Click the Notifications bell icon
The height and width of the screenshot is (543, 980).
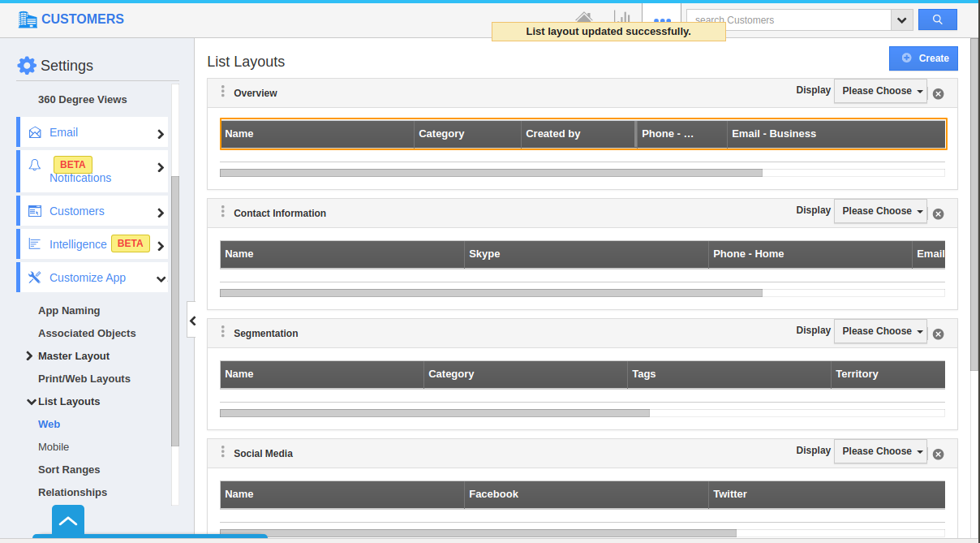point(34,164)
